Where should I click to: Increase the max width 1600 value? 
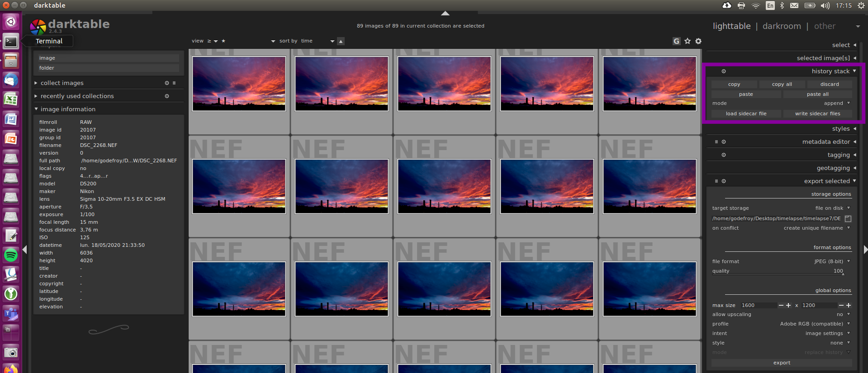point(788,306)
